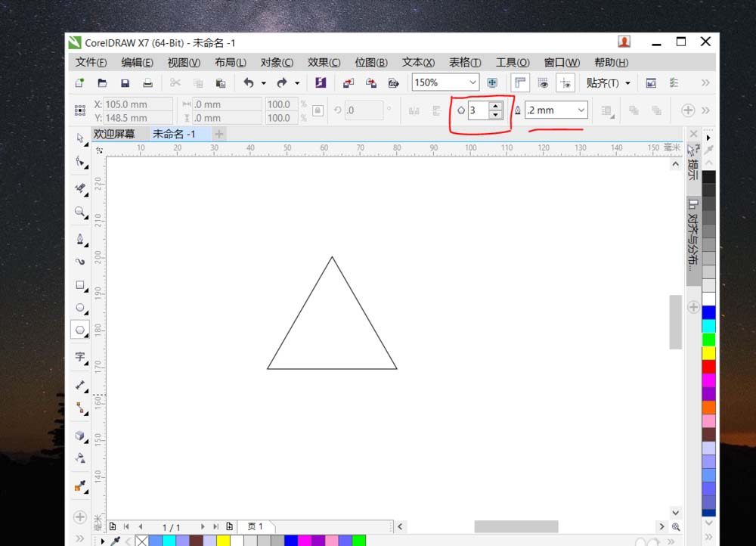Screen dimensions: 756x546
Task: Click the new document tab plus button
Action: point(218,133)
